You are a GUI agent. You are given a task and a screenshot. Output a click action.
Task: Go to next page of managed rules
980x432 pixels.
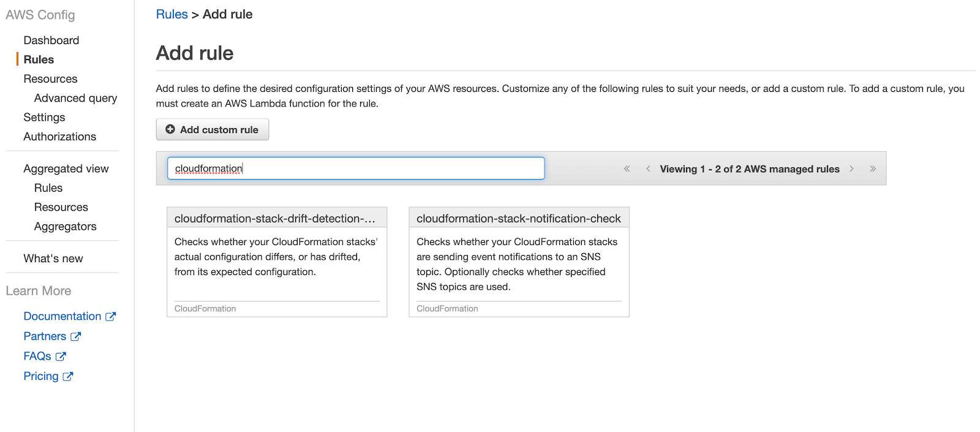[x=851, y=169]
